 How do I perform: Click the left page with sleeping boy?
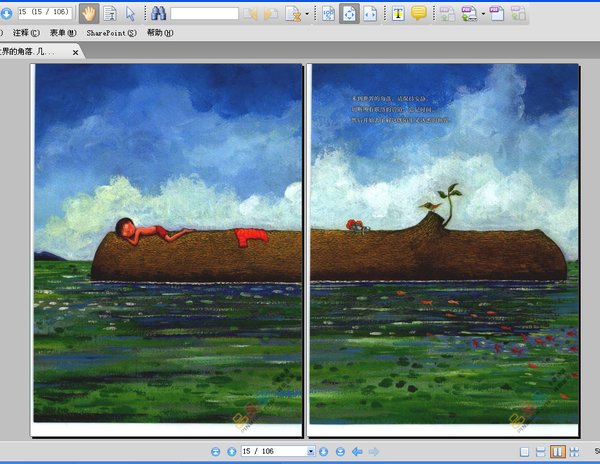click(166, 250)
